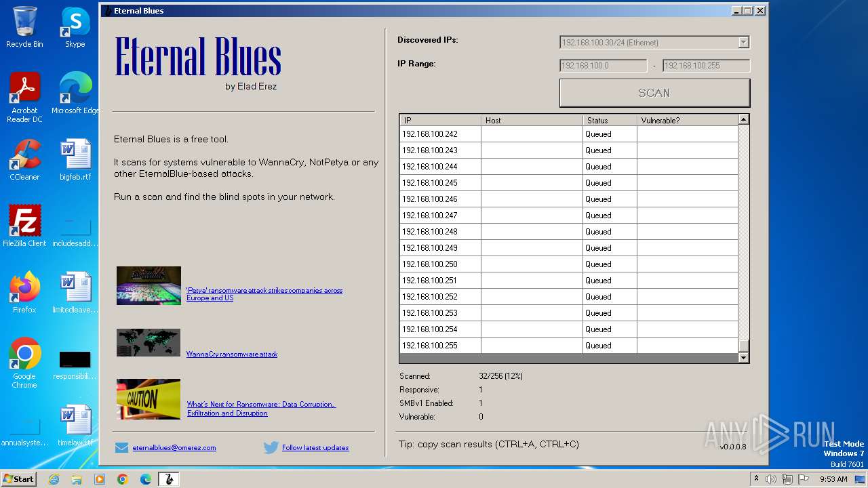
Task: Launch Google Chrome desktop shortcut
Action: point(24,363)
